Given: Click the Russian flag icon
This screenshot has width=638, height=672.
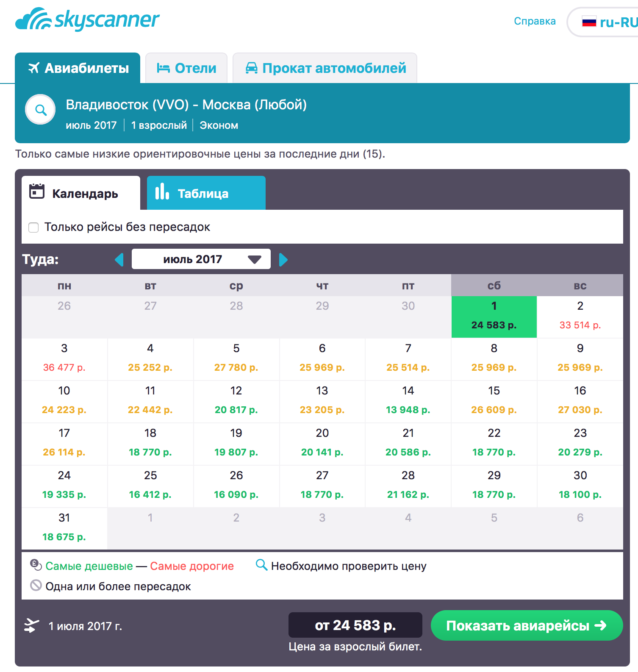Looking at the screenshot, I should 589,22.
